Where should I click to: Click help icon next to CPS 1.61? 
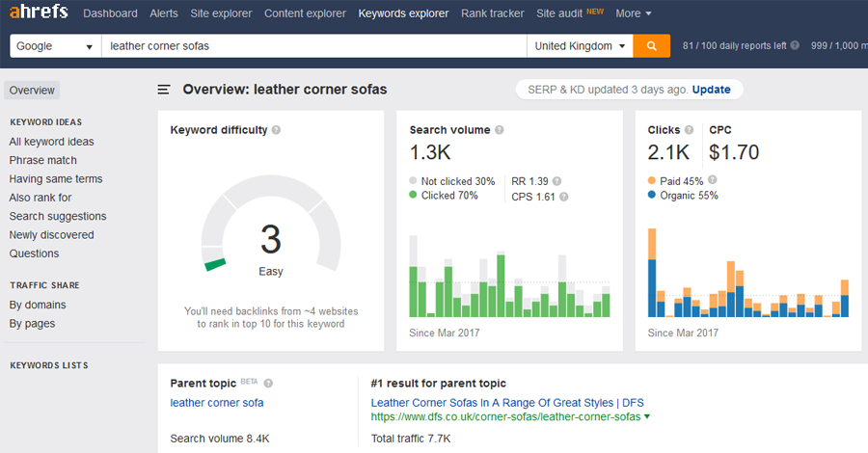[x=563, y=197]
